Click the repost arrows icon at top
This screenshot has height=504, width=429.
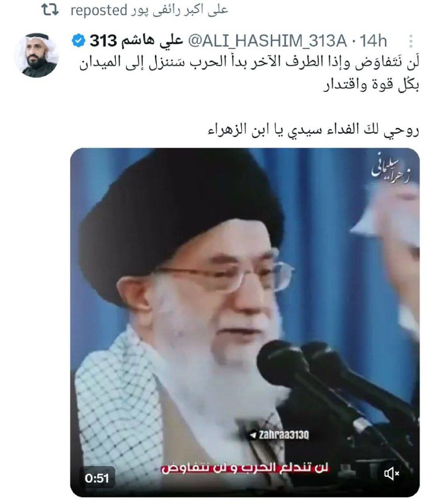(x=50, y=10)
